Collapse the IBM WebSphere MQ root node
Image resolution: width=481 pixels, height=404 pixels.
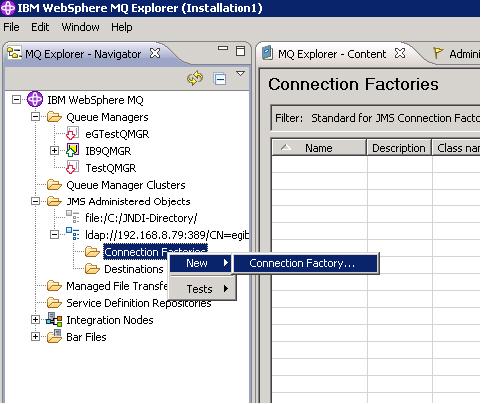16,99
